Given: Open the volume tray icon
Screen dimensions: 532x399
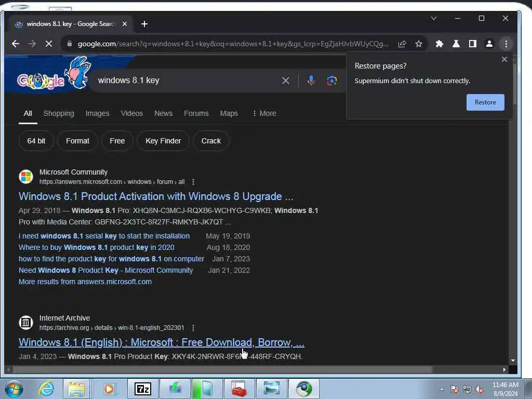Looking at the screenshot, I should (480, 390).
